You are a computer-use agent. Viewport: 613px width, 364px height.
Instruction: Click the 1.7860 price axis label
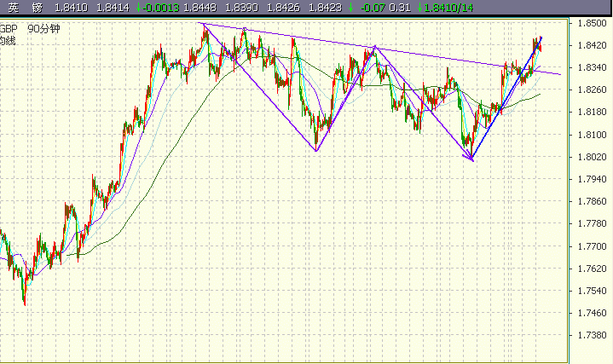[592, 201]
